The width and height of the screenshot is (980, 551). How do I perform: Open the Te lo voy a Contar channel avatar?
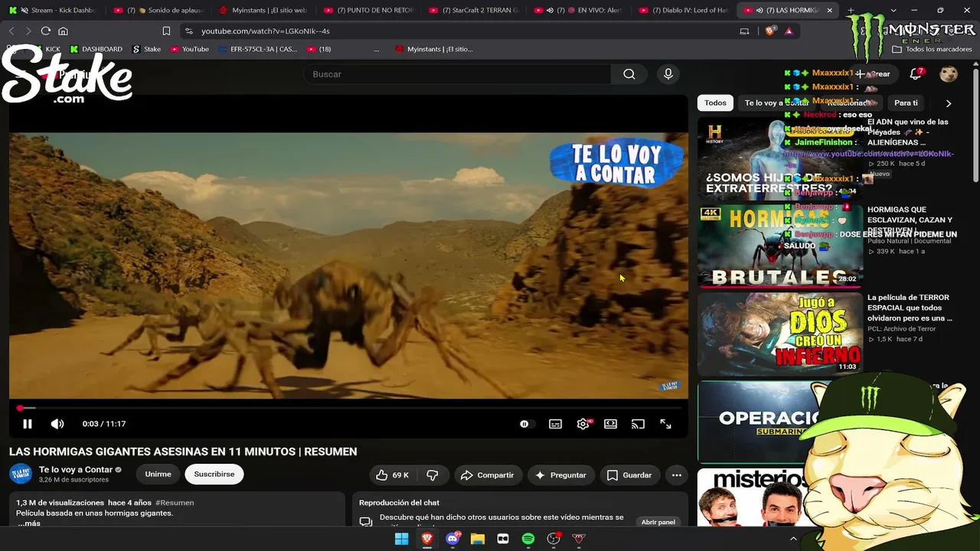(x=21, y=474)
